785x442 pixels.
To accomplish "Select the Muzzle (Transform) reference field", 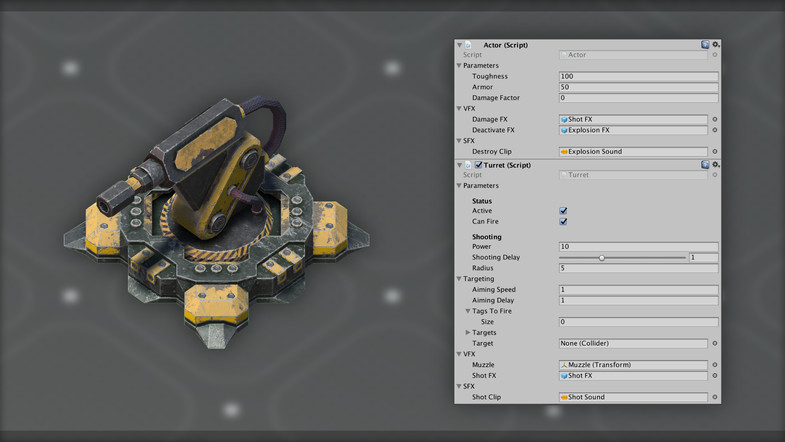I will [x=633, y=365].
